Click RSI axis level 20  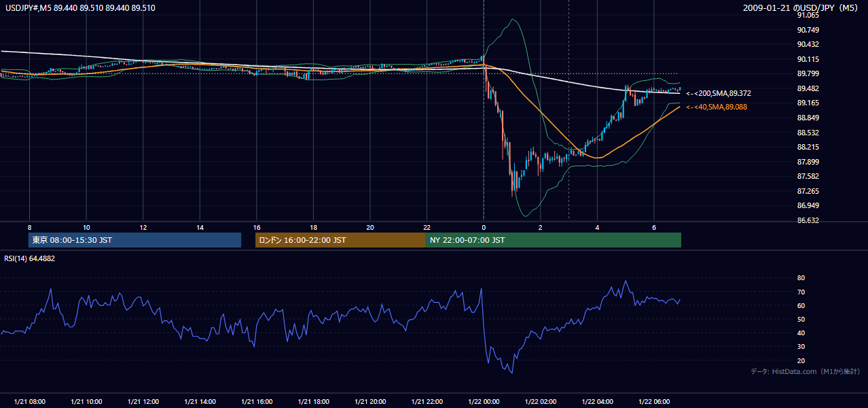click(x=801, y=360)
